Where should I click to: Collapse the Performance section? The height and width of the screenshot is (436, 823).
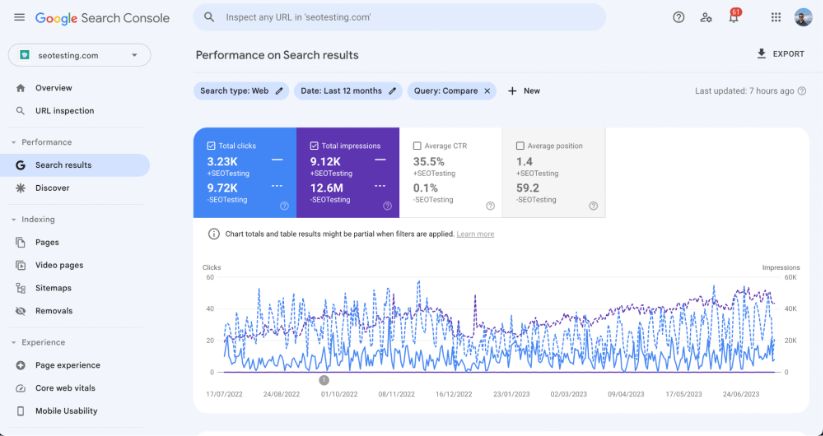[14, 142]
